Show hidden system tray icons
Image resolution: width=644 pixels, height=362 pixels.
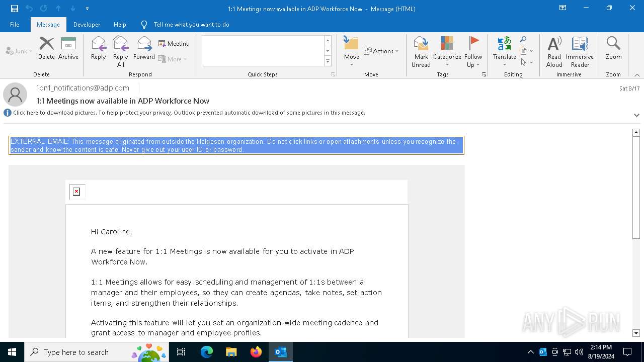530,352
